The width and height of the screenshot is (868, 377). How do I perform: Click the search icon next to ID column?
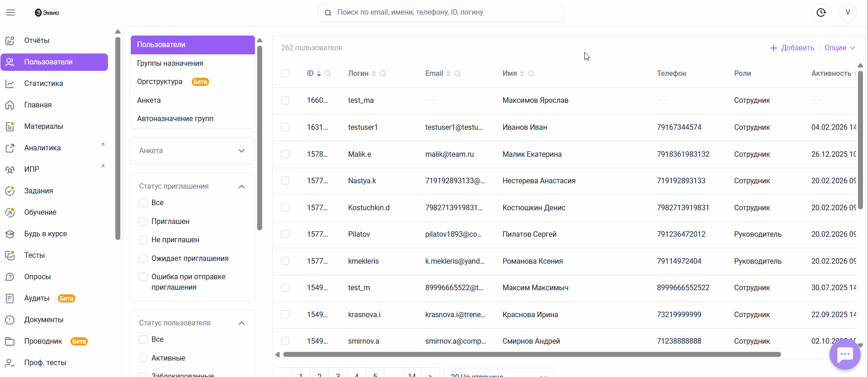[x=328, y=74]
